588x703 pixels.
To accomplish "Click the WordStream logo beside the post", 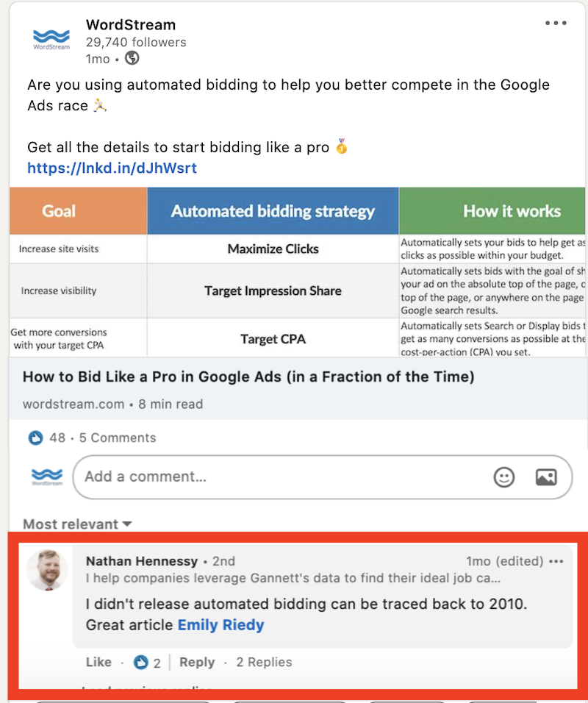I will click(x=51, y=40).
